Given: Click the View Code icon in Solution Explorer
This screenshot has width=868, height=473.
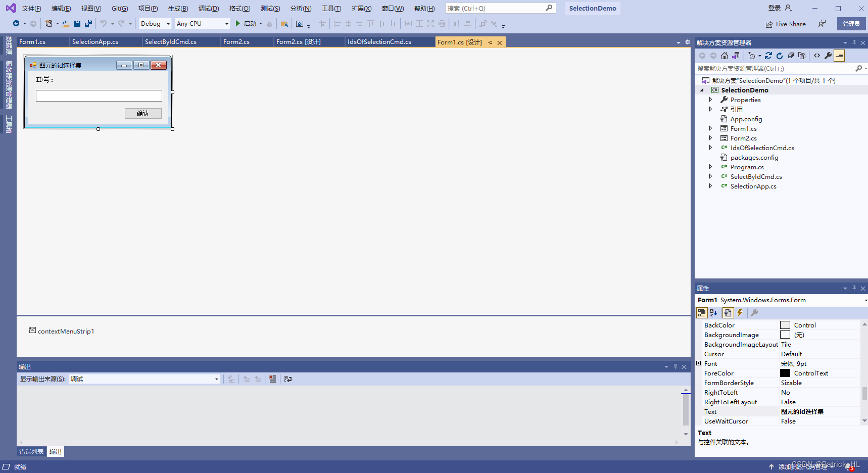Looking at the screenshot, I should click(817, 56).
